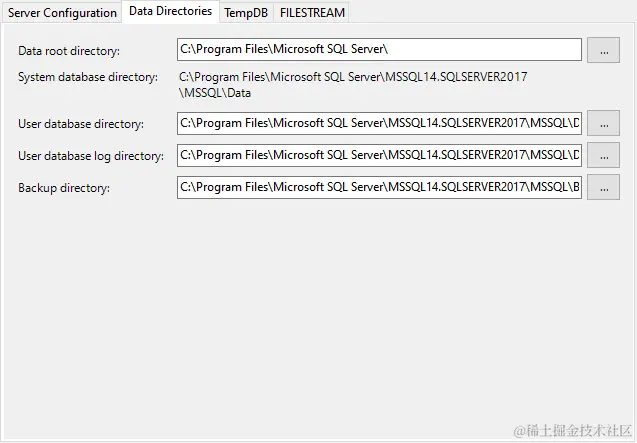Click the Data root directory text field
The width and height of the screenshot is (637, 443).
point(379,50)
